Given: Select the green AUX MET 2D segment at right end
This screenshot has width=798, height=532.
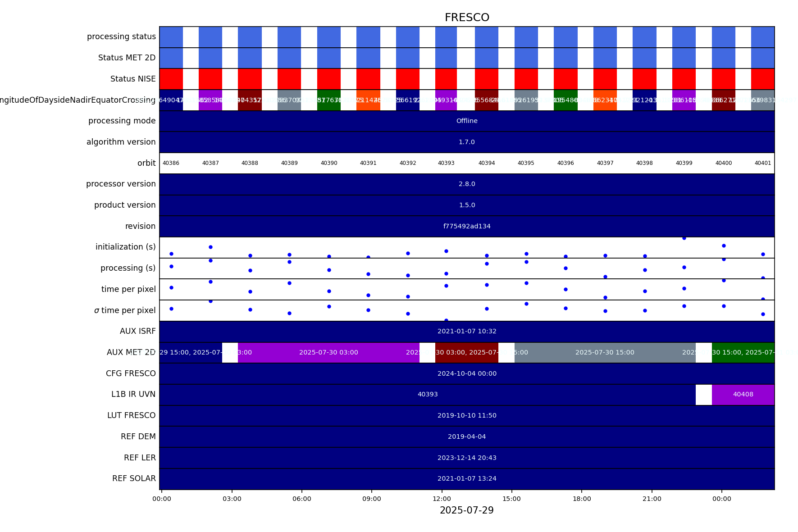Looking at the screenshot, I should pos(743,352).
